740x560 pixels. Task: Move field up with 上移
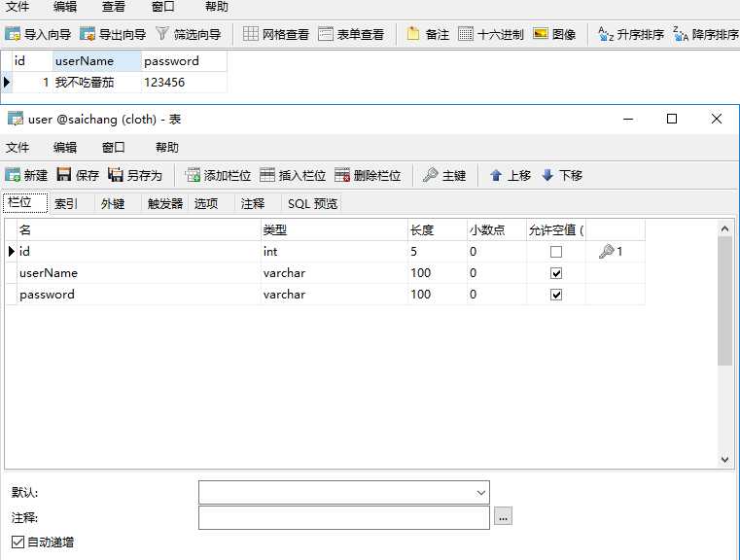coord(511,175)
